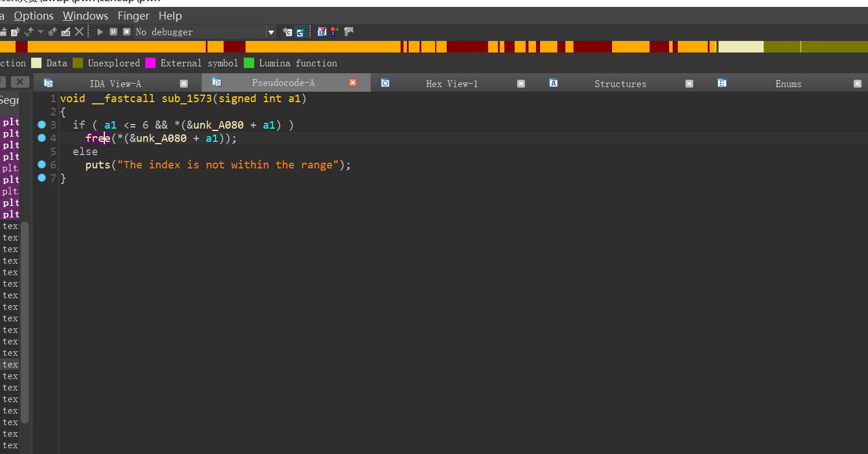Click the red-dot add breakpoint toolbar icon
Screen dimensions: 868x454
click(x=335, y=32)
